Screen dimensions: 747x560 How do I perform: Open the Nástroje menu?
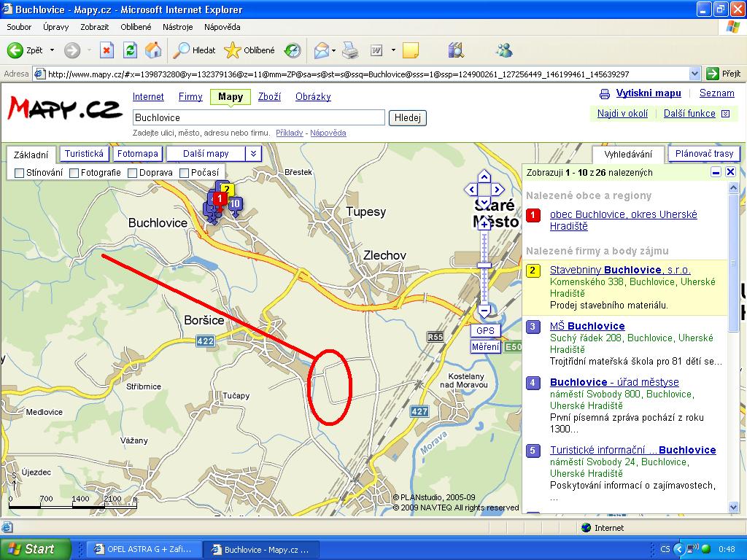(x=177, y=27)
